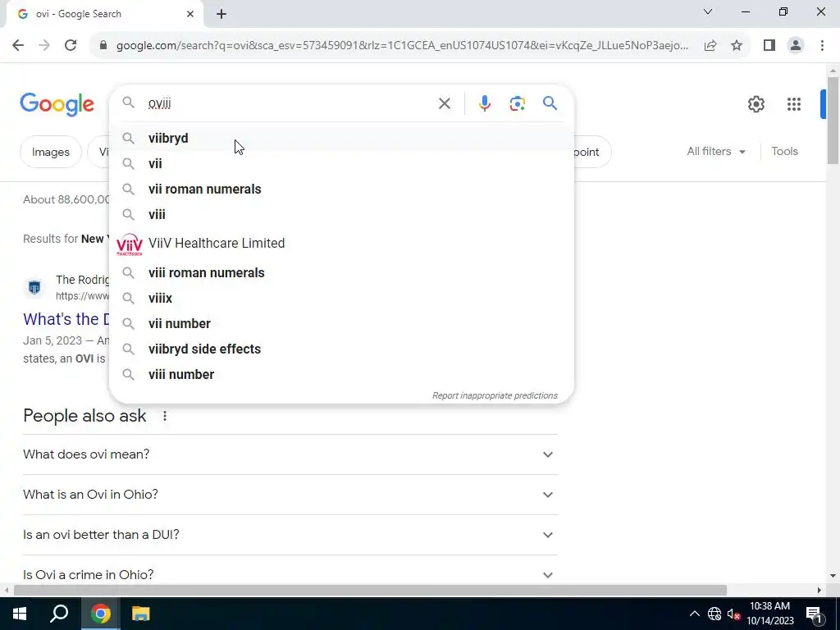Open tab search dropdown arrow
The height and width of the screenshot is (630, 840).
[x=708, y=11]
